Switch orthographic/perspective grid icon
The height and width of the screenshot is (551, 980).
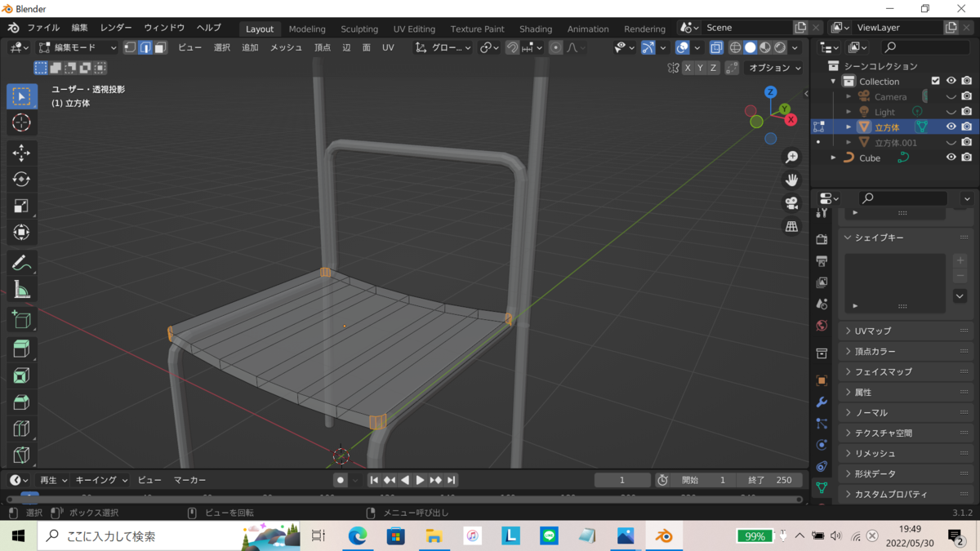[791, 226]
